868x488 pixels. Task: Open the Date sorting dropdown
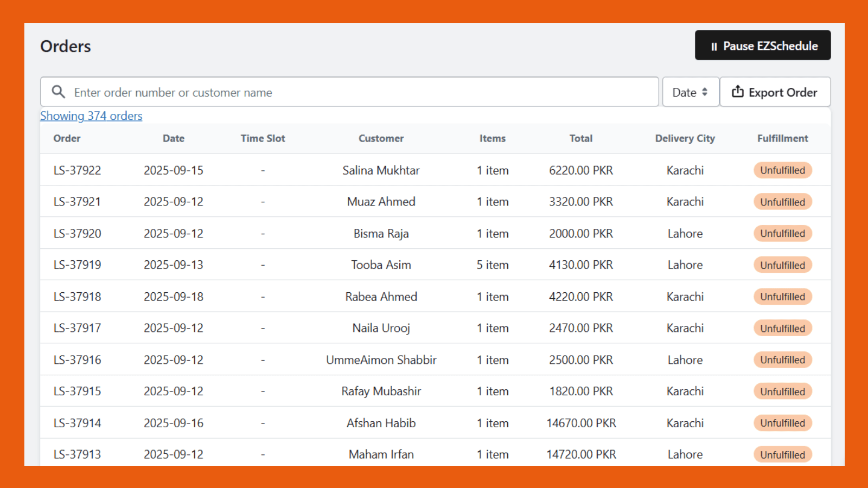coord(690,92)
